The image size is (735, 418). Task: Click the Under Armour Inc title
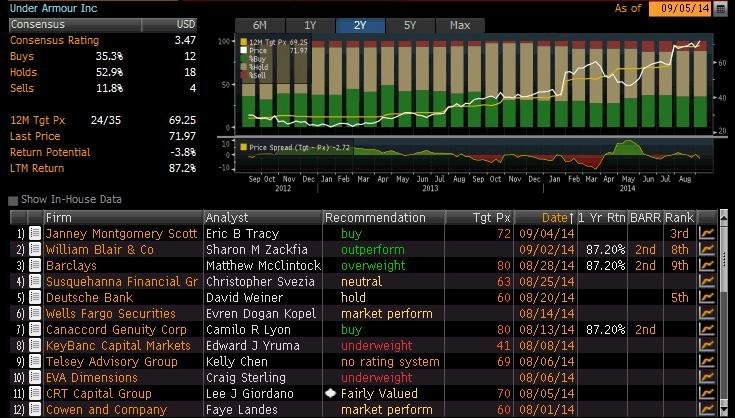point(53,8)
